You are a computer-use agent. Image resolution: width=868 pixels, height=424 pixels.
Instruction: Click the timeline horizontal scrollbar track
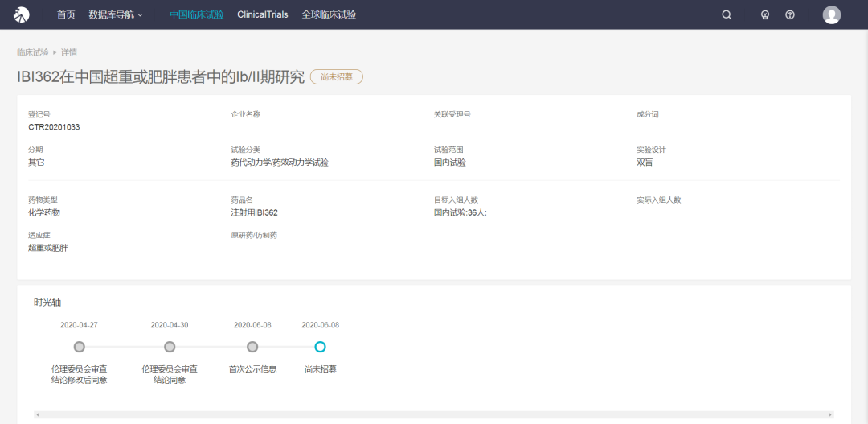pos(434,414)
